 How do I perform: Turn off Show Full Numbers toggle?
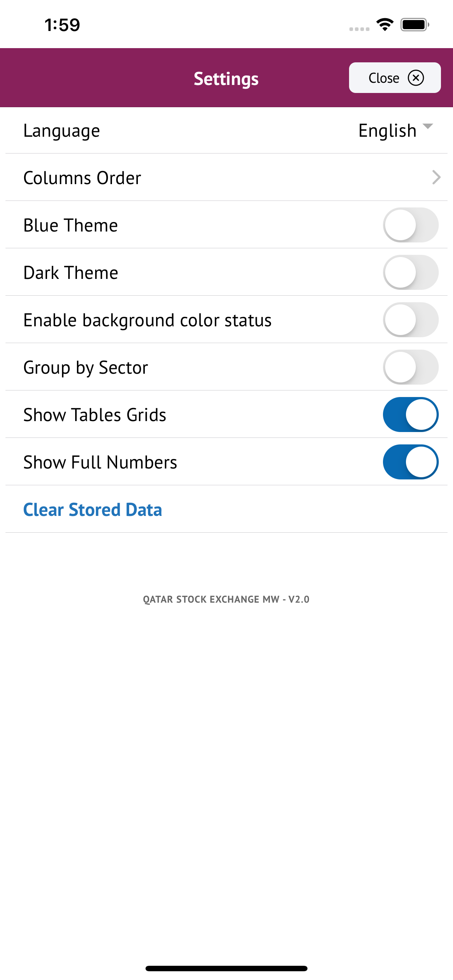point(411,462)
